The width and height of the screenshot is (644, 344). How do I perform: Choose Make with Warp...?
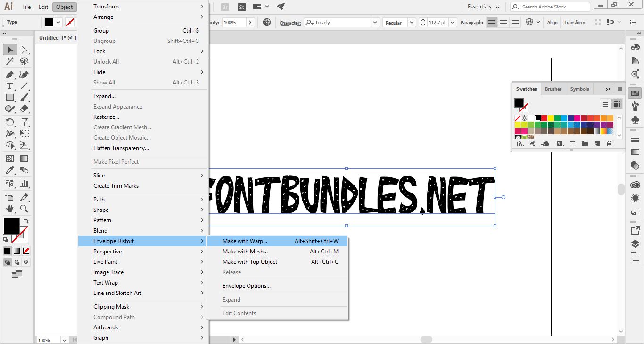point(277,241)
